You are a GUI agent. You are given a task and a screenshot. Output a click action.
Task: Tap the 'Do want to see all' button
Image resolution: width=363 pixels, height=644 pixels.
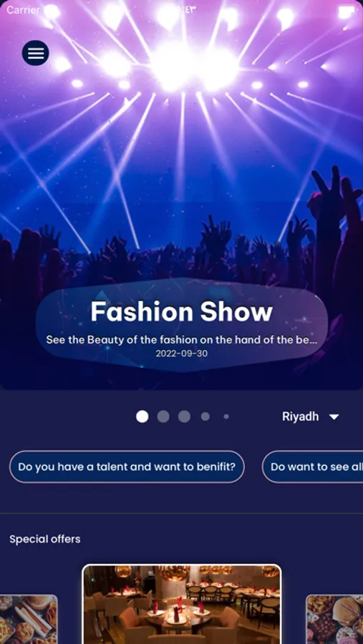(312, 467)
